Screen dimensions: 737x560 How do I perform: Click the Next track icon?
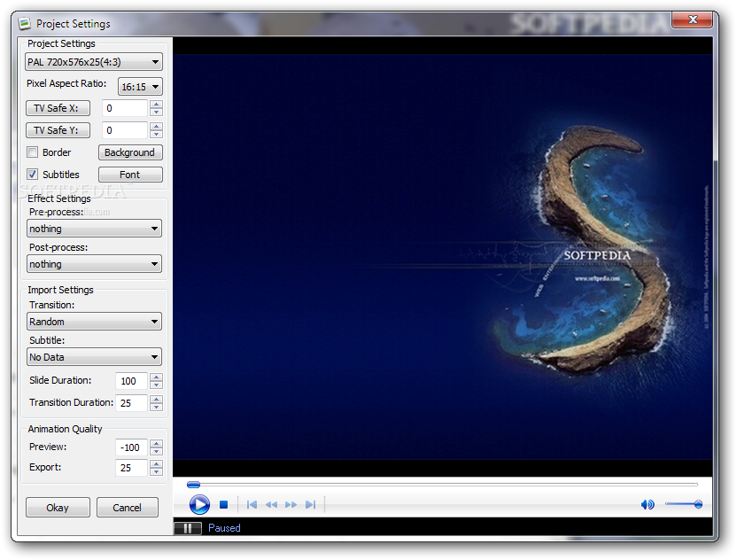[x=310, y=504]
